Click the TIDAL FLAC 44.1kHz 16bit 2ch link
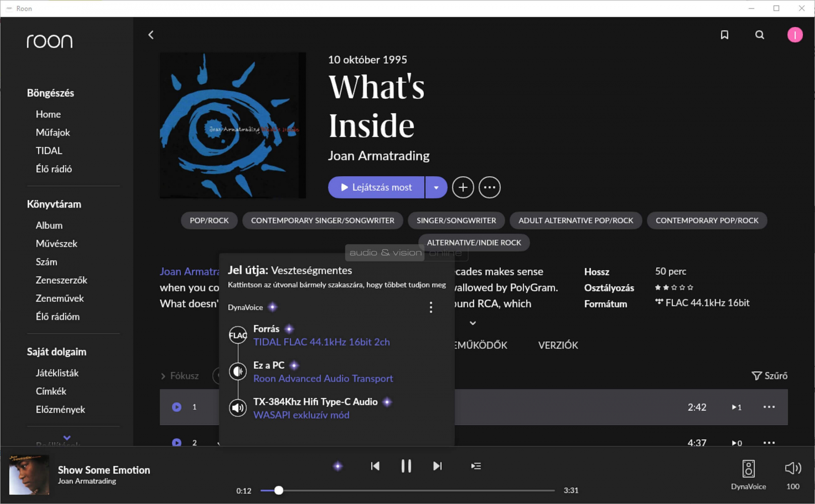The width and height of the screenshot is (815, 504). 322,342
